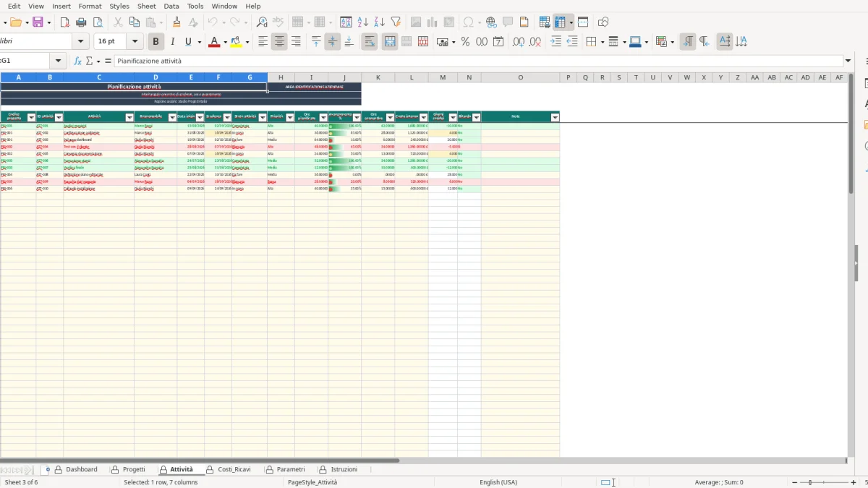Click the Sort Ascending icon
Viewport: 868px width, 488px height.
363,22
